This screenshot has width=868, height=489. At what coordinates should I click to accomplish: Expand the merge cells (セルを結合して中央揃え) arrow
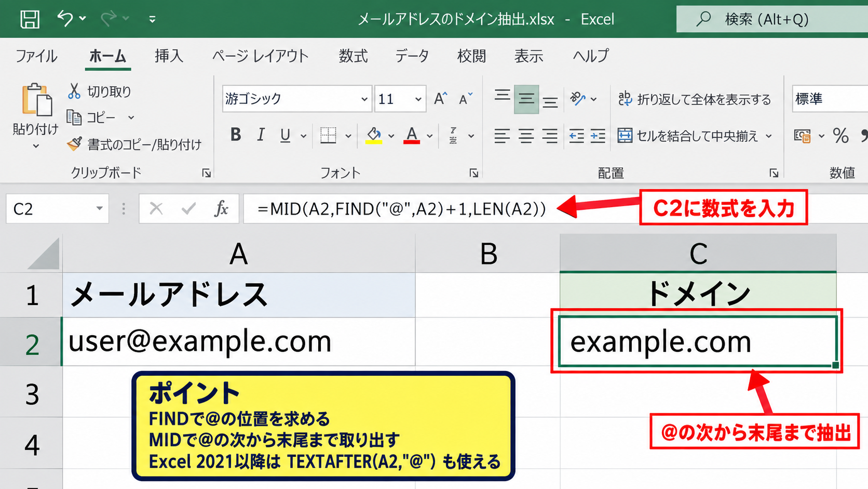[x=769, y=136]
